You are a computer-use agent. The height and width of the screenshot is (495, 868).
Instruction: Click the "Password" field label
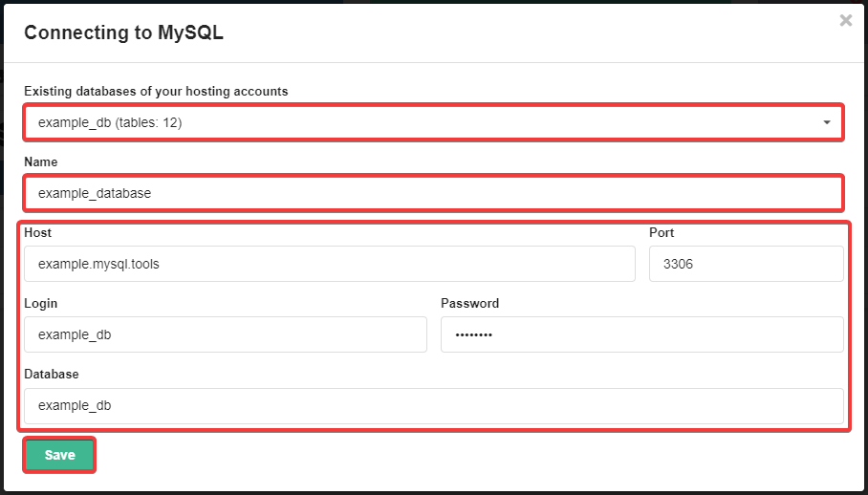(x=469, y=303)
